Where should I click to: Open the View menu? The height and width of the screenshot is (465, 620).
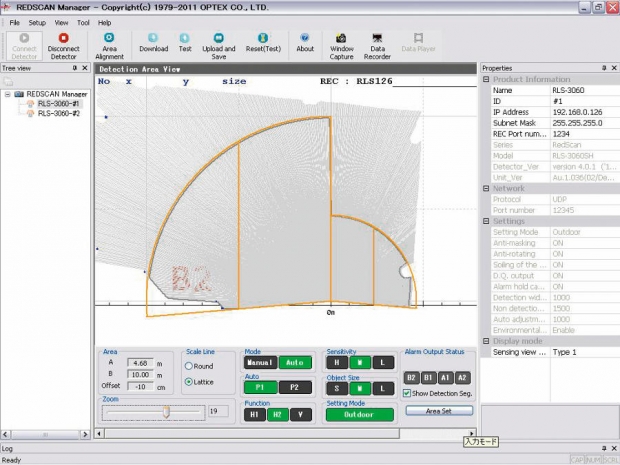pyautogui.click(x=61, y=23)
